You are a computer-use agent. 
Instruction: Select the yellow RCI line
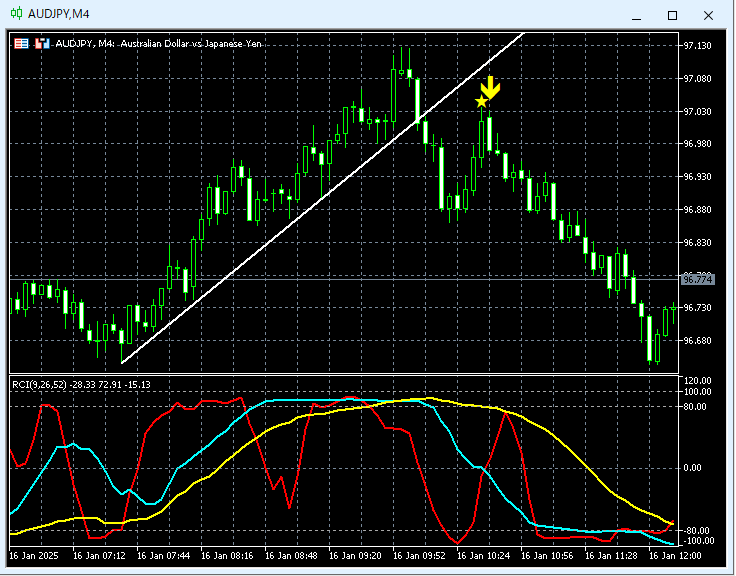(x=587, y=465)
